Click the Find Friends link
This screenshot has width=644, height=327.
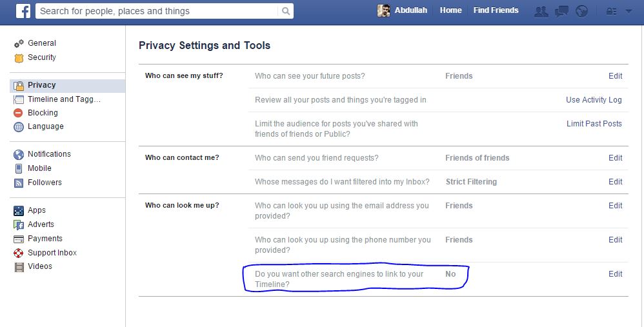pyautogui.click(x=496, y=10)
